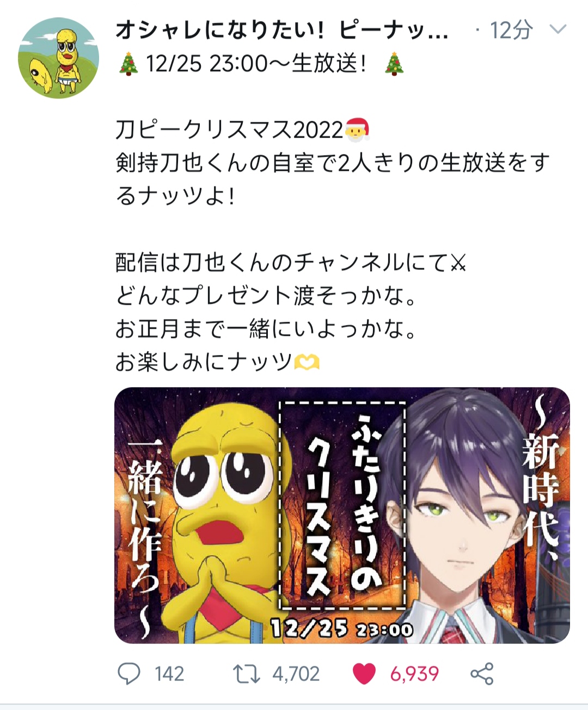This screenshot has width=588, height=710.
Task: Open the share icon menu
Action: (482, 674)
